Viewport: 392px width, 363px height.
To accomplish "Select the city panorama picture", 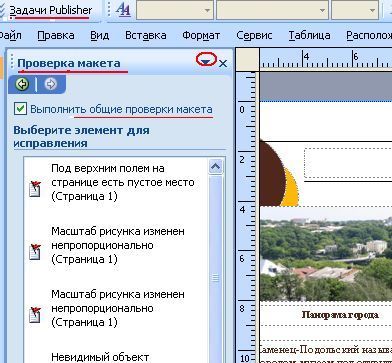I will (326, 254).
